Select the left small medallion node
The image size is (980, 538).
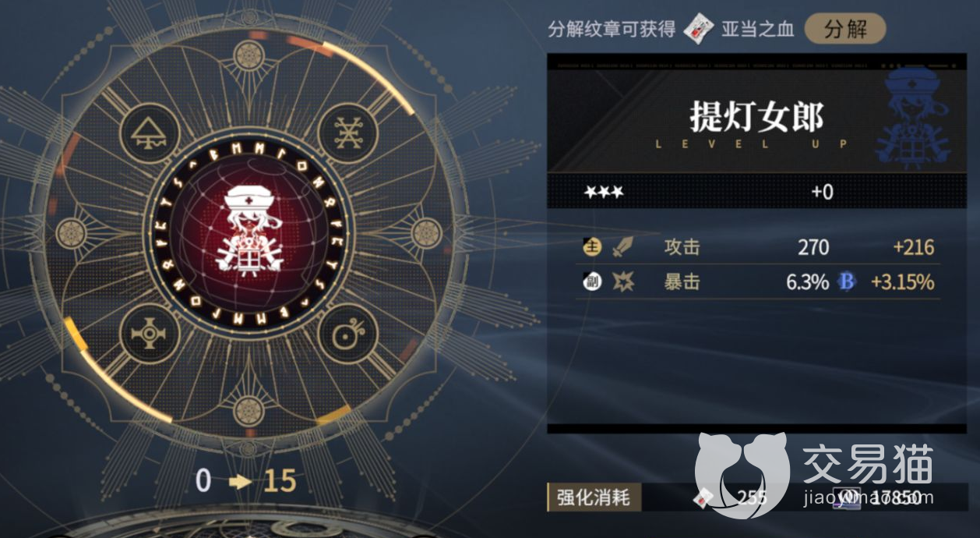tap(72, 233)
